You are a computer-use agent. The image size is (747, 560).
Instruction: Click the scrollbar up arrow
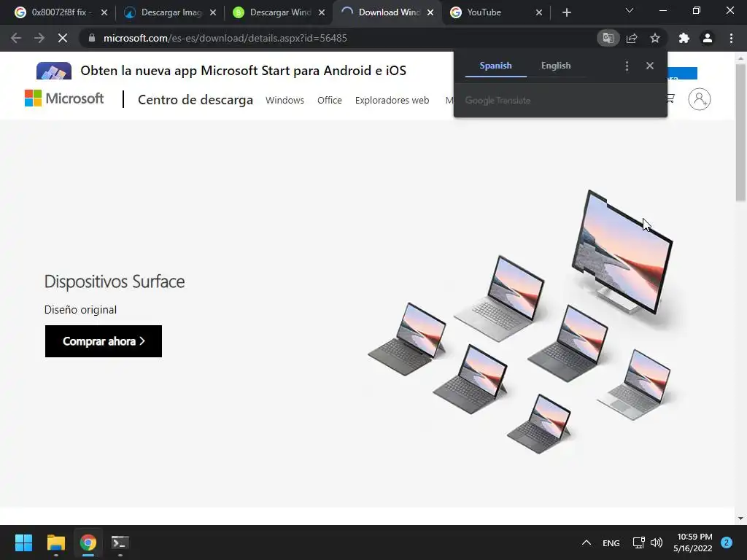[740, 58]
